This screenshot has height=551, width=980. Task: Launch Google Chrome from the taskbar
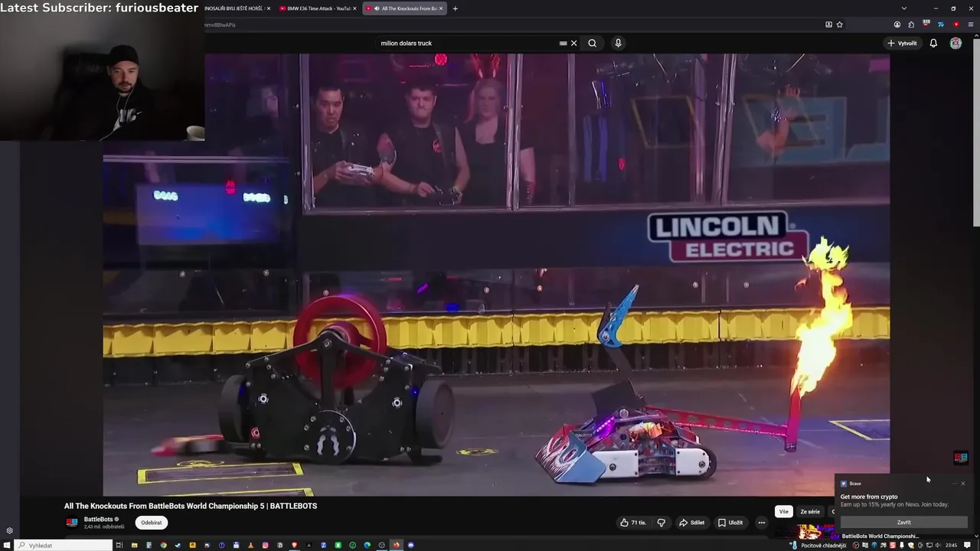163,545
